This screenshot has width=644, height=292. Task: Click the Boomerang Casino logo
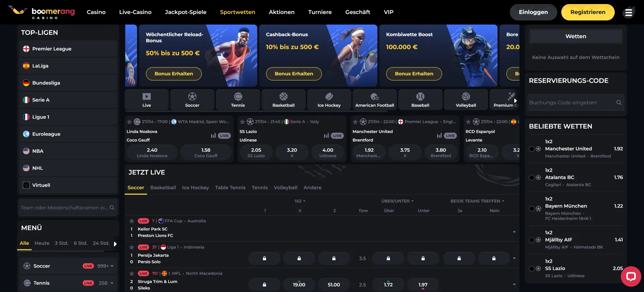click(x=42, y=12)
